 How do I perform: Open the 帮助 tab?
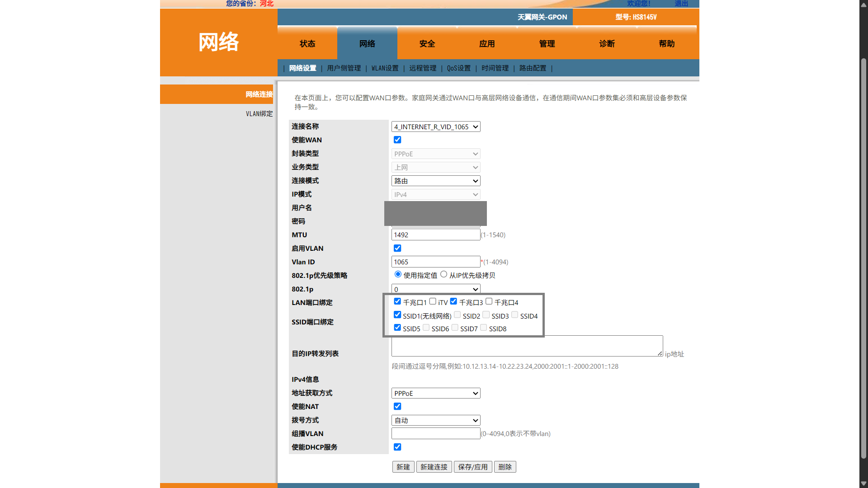click(x=667, y=43)
